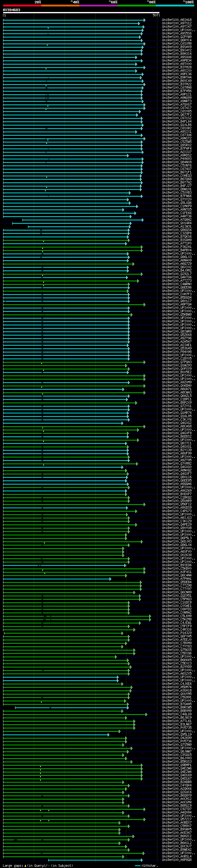This screenshot has width=197, height=868.
Task: Select label UniRef100_B7QKS6
Action: (x=177, y=236)
